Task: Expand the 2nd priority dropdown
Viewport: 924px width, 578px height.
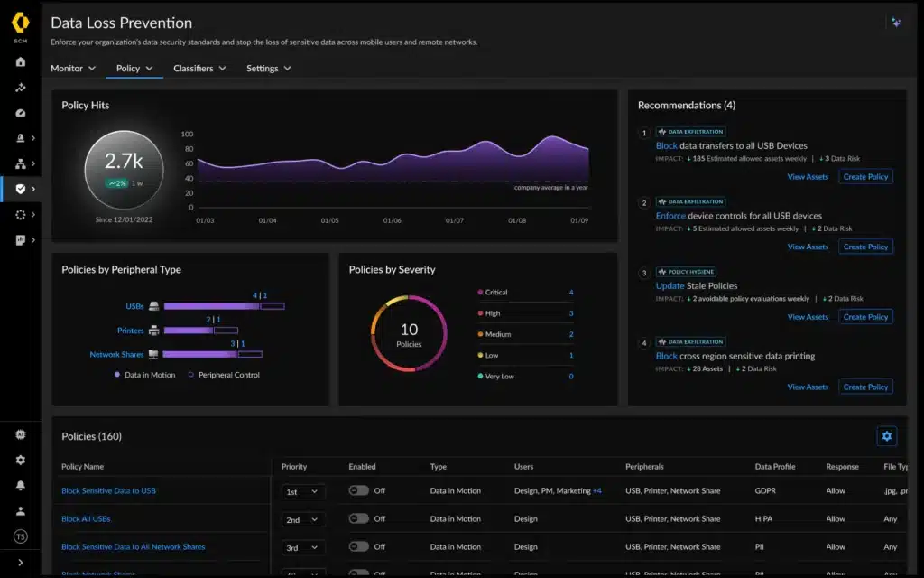Action: [x=303, y=519]
